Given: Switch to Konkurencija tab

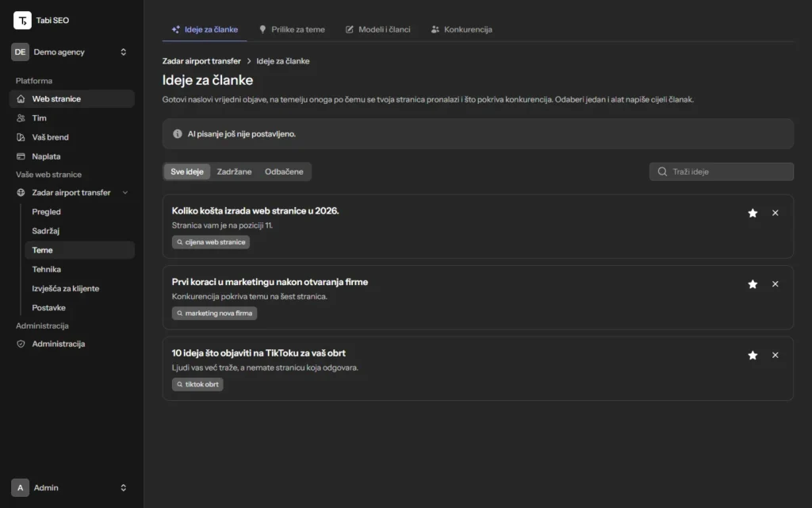Looking at the screenshot, I should 462,29.
